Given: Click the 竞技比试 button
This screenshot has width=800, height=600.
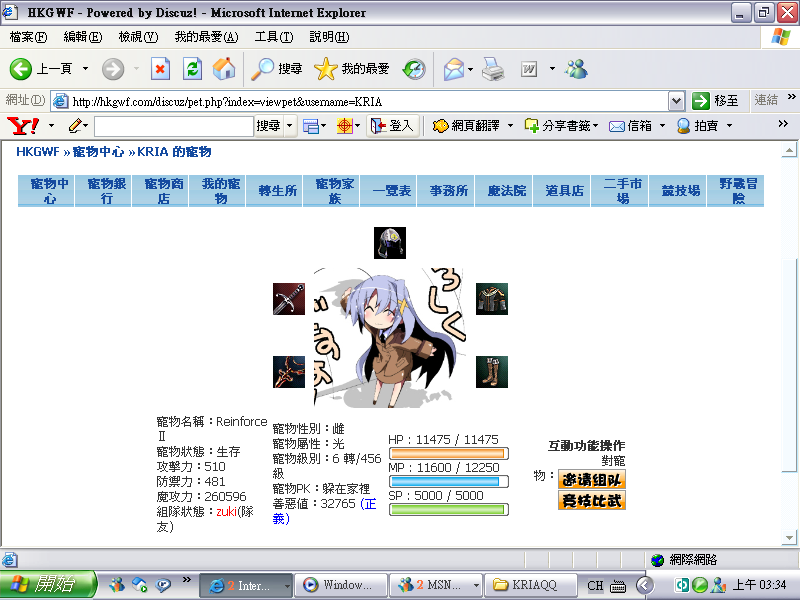Looking at the screenshot, I should [x=591, y=500].
